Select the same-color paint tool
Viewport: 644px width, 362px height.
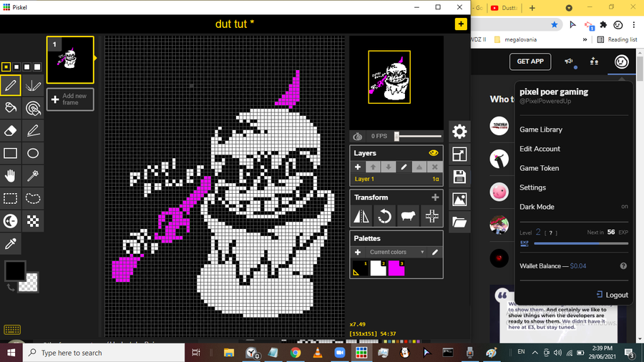(33, 108)
